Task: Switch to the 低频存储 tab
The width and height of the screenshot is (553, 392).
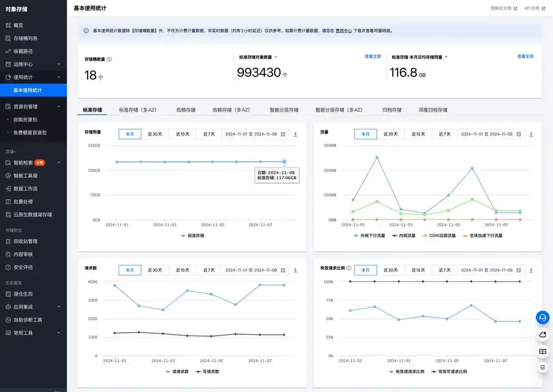Action: tap(186, 110)
